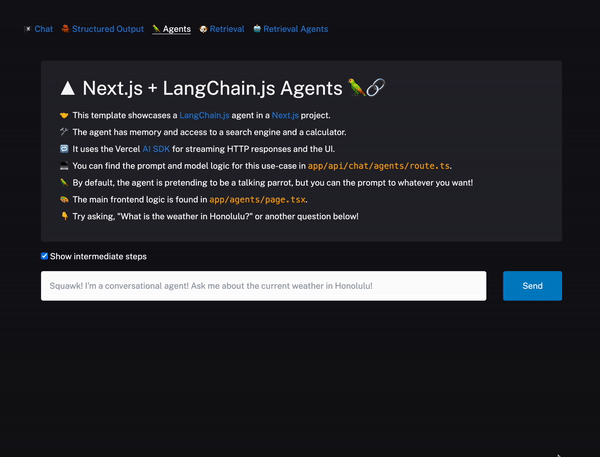Viewport: 600px width, 457px height.
Task: Follow the AI SDK link
Action: click(156, 149)
